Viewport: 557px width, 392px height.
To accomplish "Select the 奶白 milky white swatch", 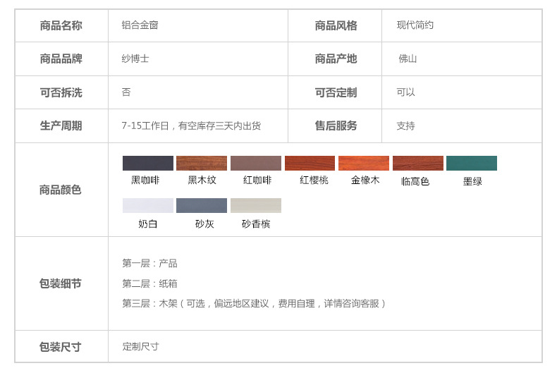I will 147,205.
